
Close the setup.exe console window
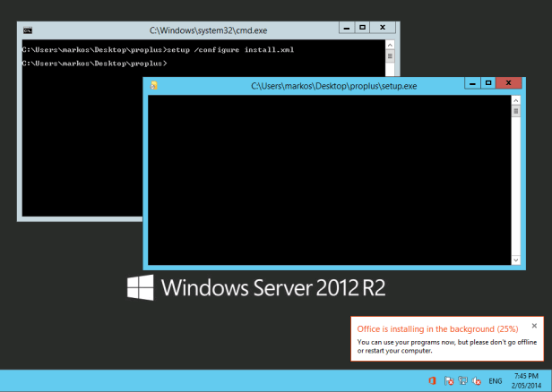(x=510, y=83)
